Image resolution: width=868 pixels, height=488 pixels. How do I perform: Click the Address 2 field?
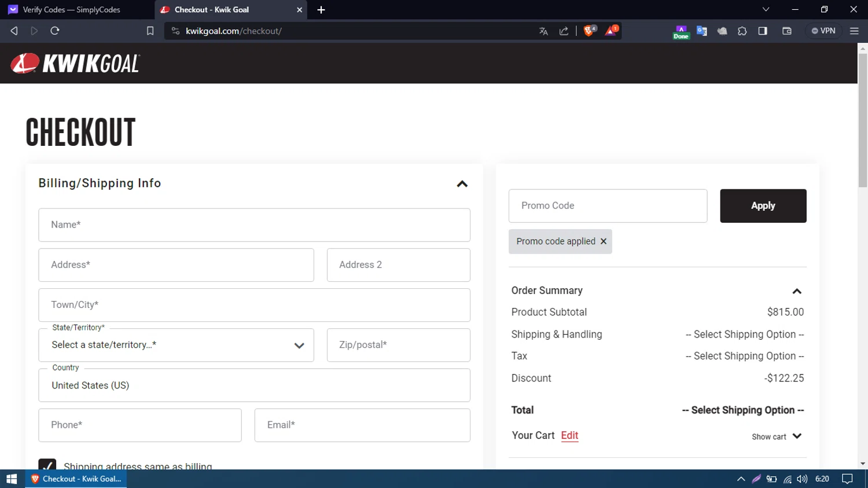click(398, 265)
